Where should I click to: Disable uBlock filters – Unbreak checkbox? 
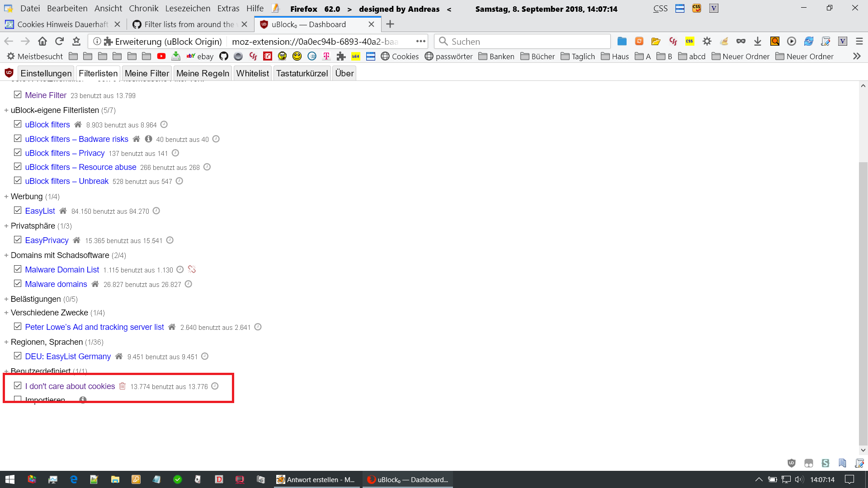tap(18, 181)
